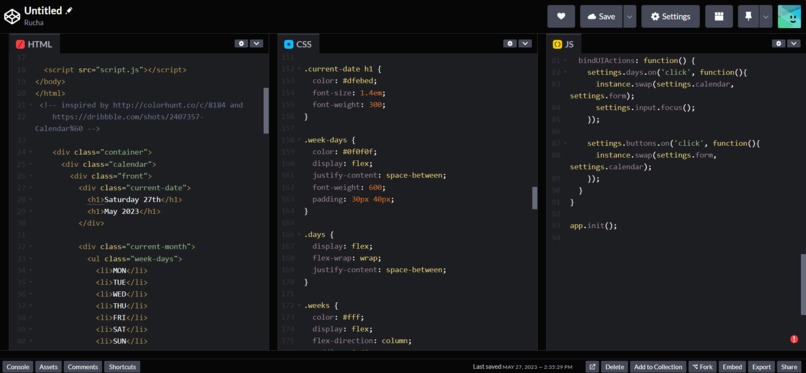Click the "font-size: 1.4em" CSS line

tap(349, 93)
